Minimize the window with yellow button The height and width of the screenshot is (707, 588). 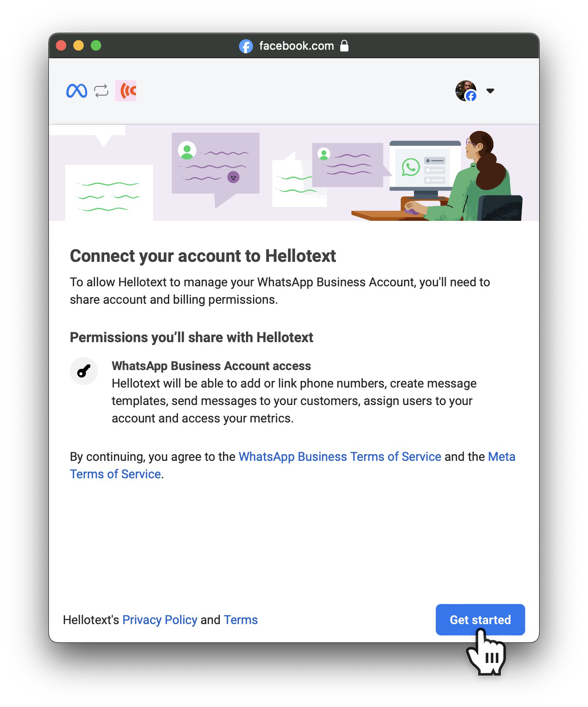[79, 45]
